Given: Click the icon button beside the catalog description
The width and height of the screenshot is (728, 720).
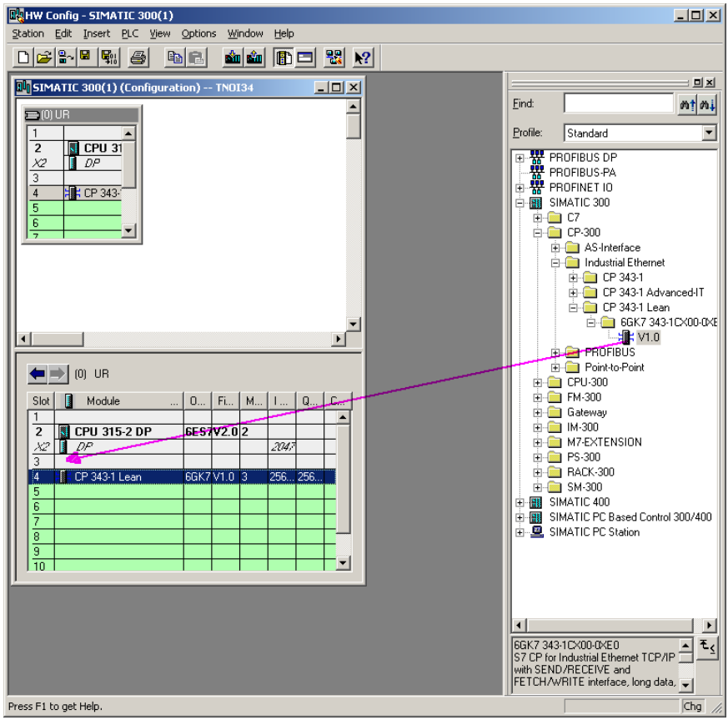Looking at the screenshot, I should pos(707,647).
